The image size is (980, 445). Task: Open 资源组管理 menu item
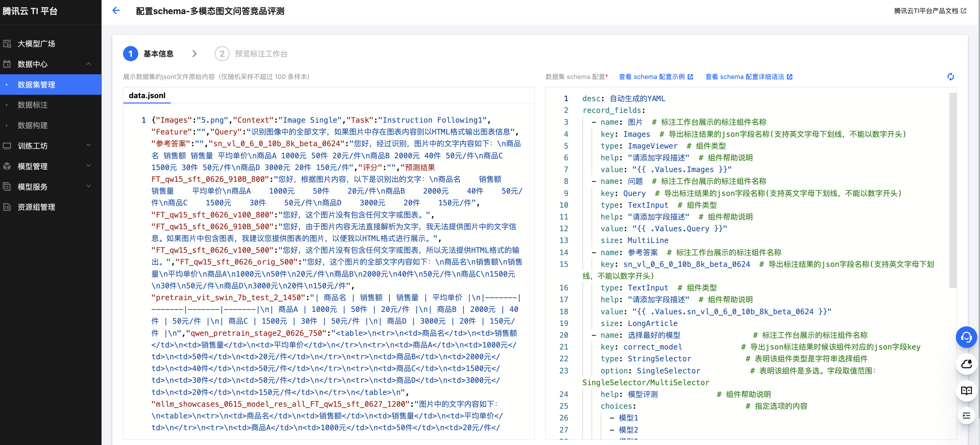[x=37, y=207]
